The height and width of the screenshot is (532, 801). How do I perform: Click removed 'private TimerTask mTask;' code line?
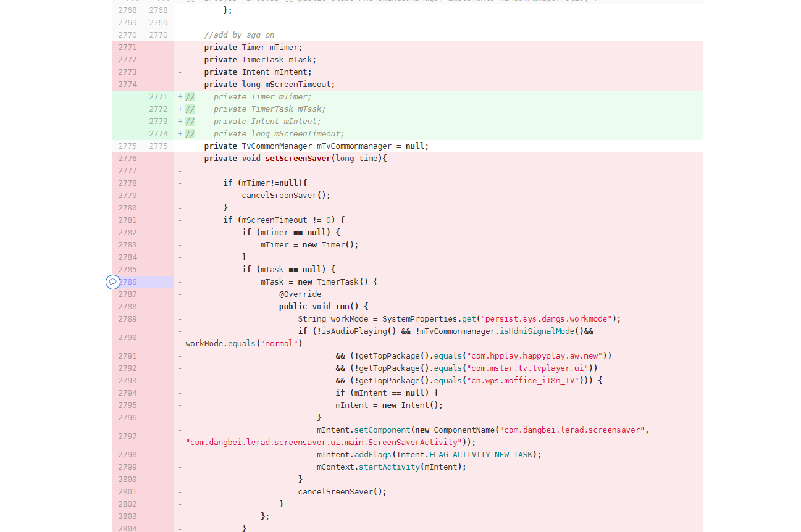click(260, 60)
